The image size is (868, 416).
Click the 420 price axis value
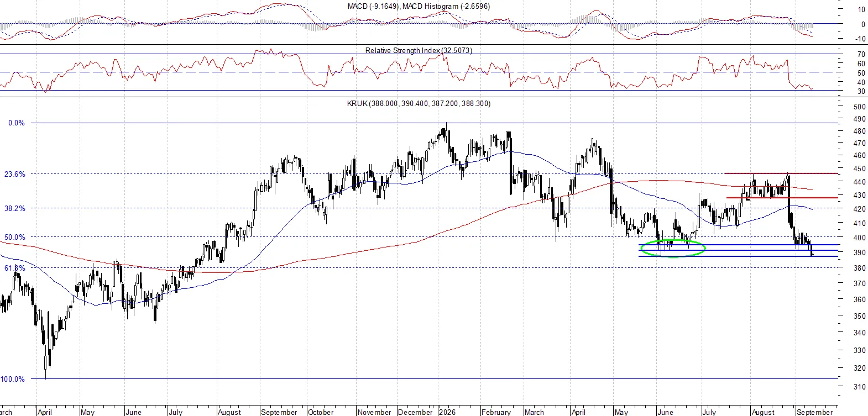[860, 209]
